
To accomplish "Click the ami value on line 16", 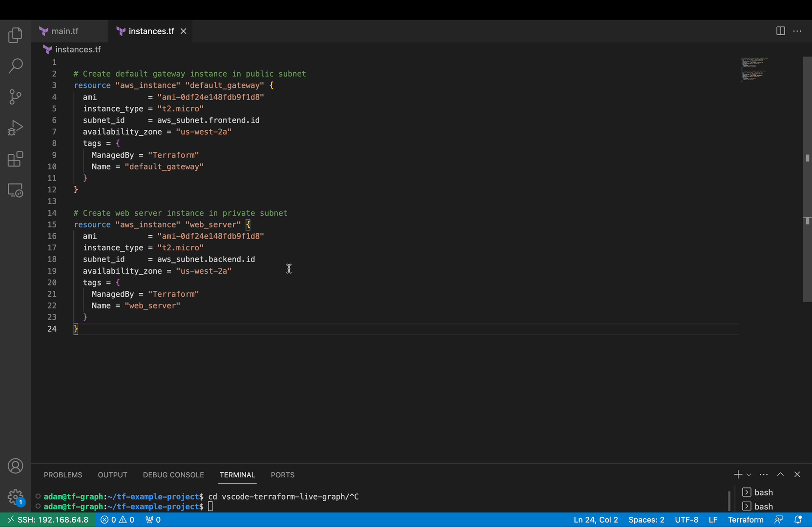I will [210, 236].
